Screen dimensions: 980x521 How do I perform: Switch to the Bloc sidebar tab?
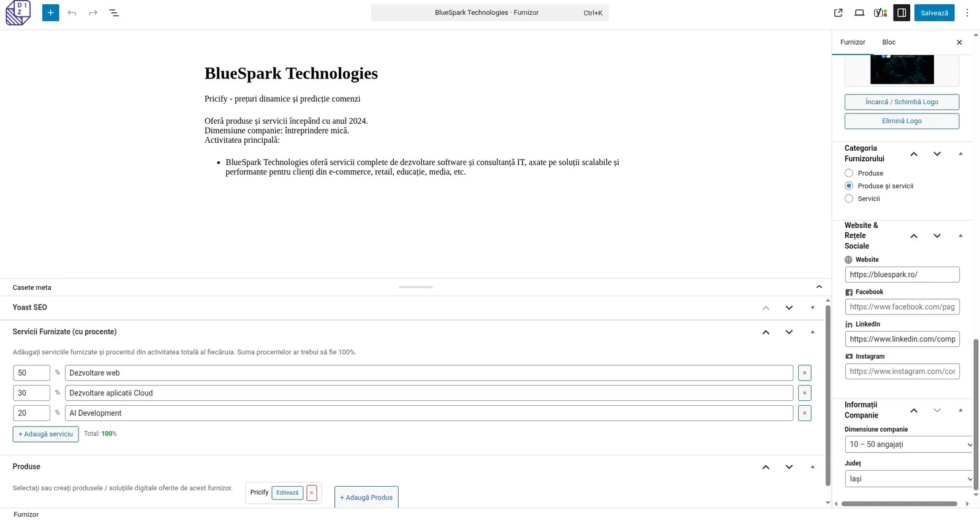[x=889, y=42]
